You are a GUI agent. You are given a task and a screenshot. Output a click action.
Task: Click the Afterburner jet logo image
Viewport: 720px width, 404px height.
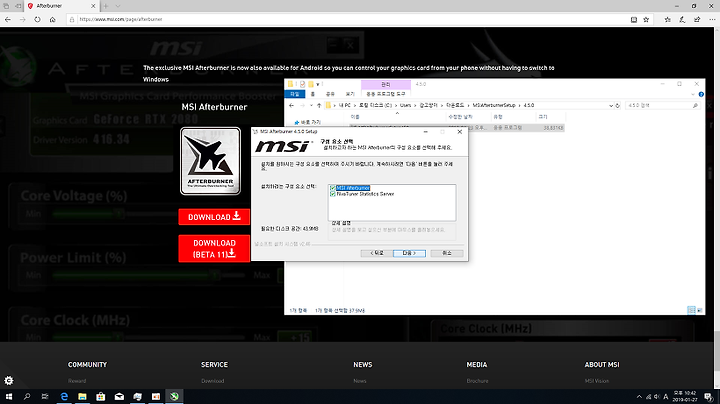pyautogui.click(x=210, y=161)
